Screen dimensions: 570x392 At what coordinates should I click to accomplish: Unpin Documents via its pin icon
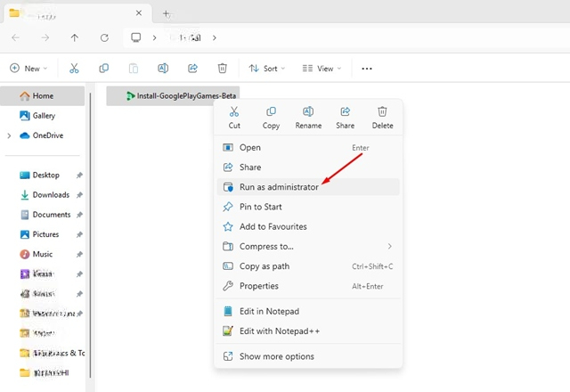(79, 215)
